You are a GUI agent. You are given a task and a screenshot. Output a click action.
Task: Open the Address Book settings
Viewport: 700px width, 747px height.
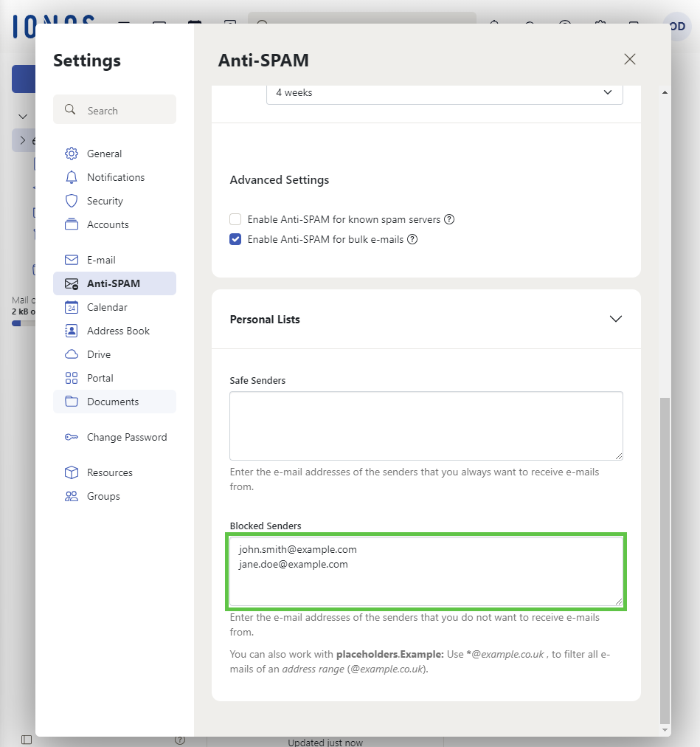click(118, 331)
